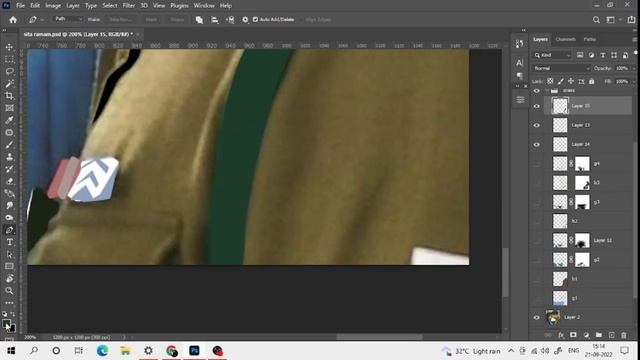Create a new group folder icon
The height and width of the screenshot is (360, 640).
coord(599,335)
